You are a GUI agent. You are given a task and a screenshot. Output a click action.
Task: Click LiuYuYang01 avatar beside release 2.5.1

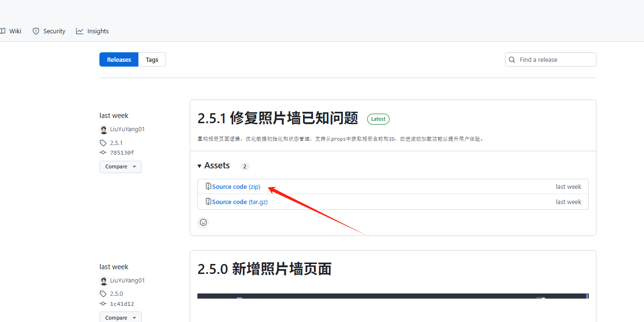pos(104,129)
